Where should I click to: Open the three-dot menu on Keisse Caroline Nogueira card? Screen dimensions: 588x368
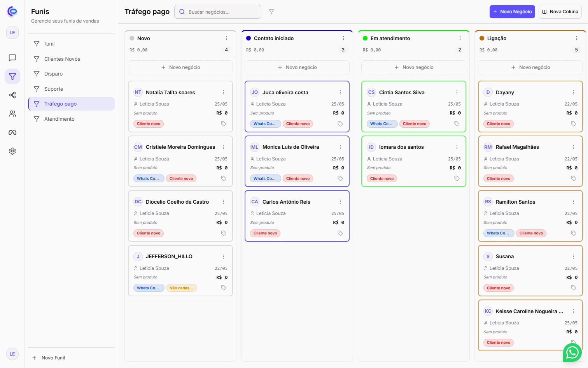click(x=574, y=311)
